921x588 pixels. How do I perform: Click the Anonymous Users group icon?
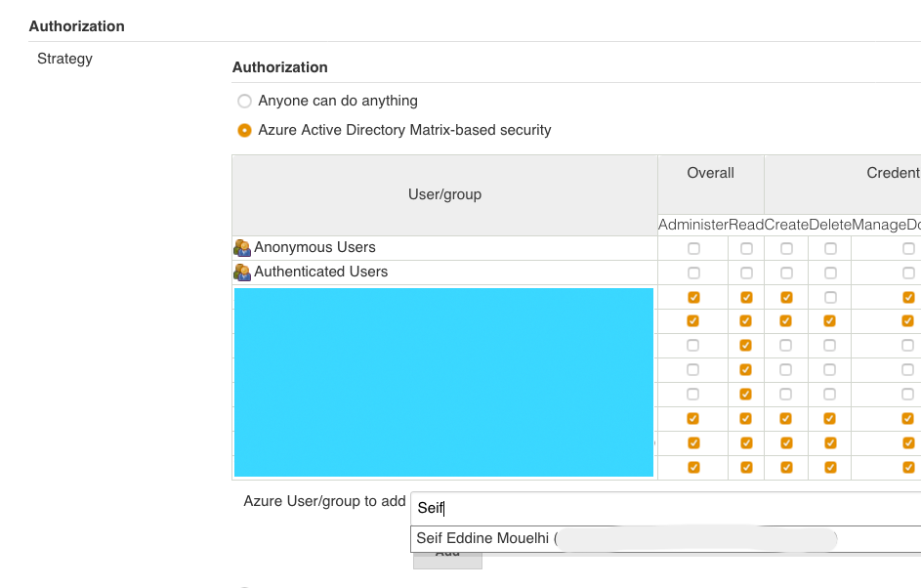point(241,248)
